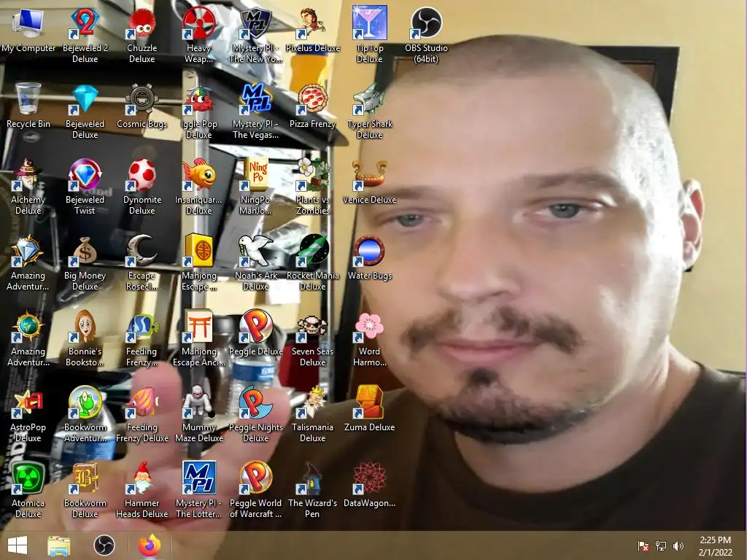
Task: Select the OBS Studio (64bit) desktop shortcut
Action: (426, 36)
